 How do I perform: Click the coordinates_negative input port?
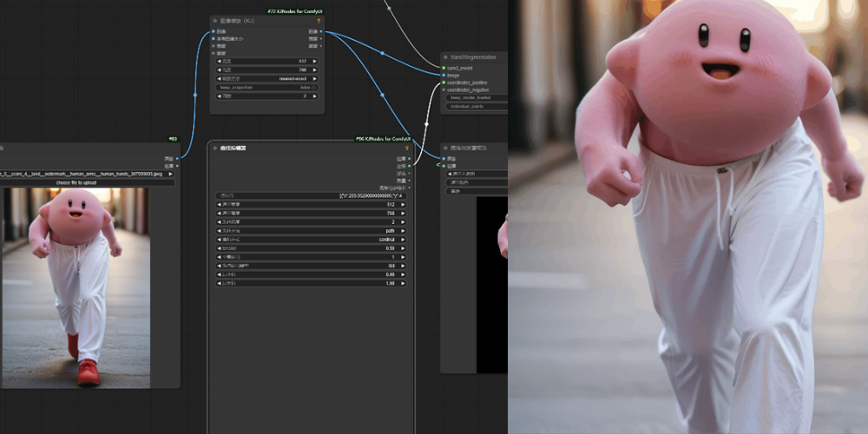click(444, 89)
